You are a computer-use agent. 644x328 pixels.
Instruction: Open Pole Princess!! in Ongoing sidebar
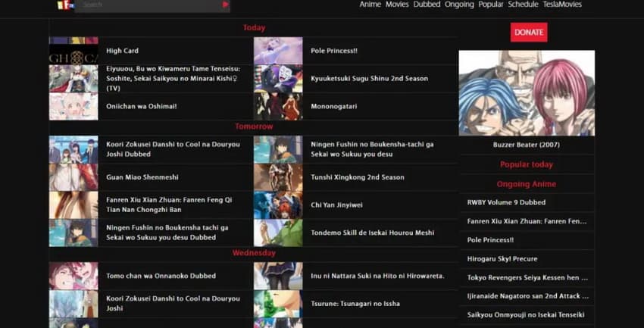point(490,239)
